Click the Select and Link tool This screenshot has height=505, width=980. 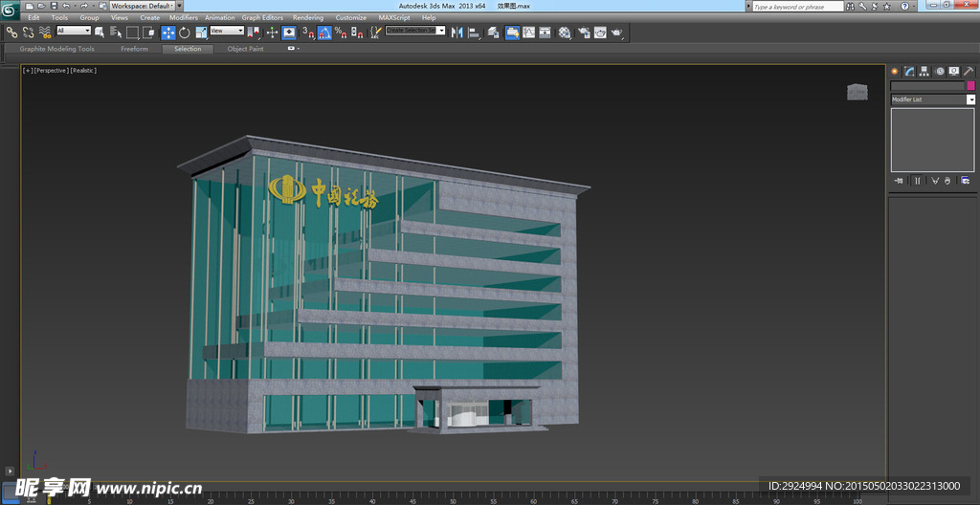pyautogui.click(x=11, y=33)
